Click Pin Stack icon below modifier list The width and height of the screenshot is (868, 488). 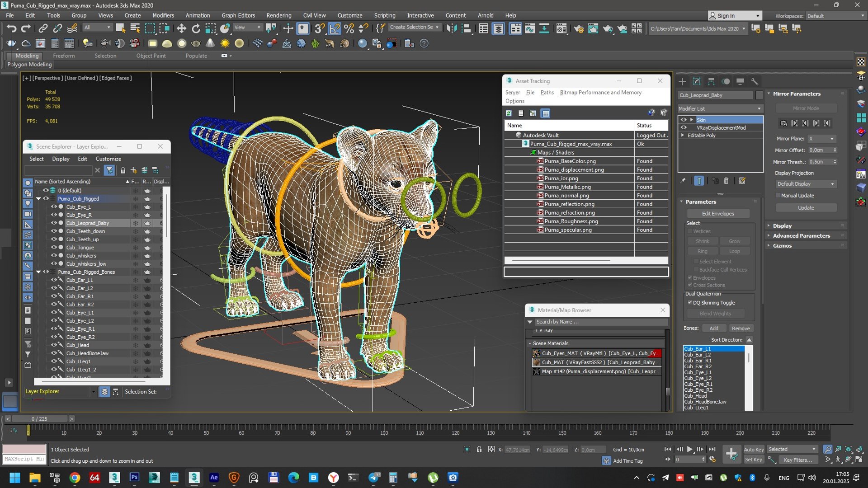tap(683, 181)
